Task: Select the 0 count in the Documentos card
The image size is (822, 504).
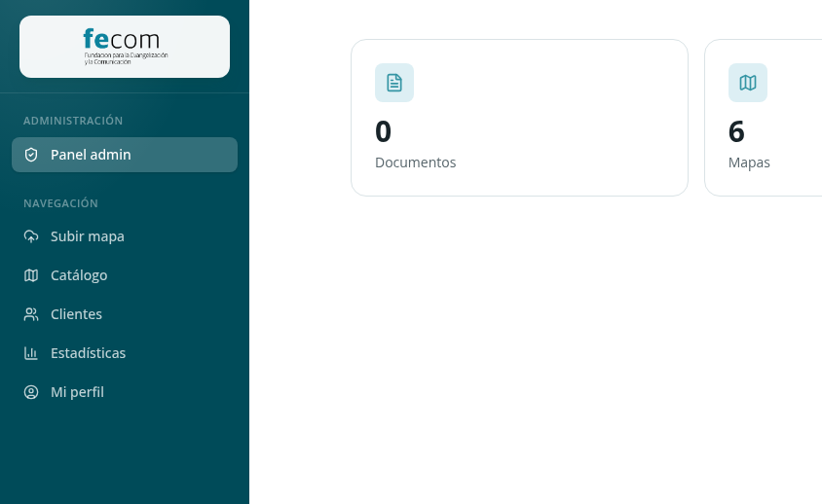Action: [x=383, y=131]
